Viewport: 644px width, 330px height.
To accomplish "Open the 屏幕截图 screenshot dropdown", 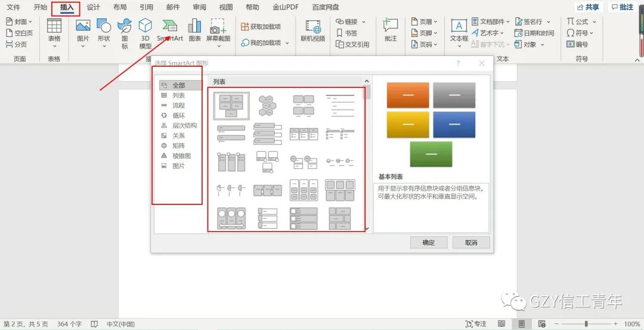I will point(218,33).
